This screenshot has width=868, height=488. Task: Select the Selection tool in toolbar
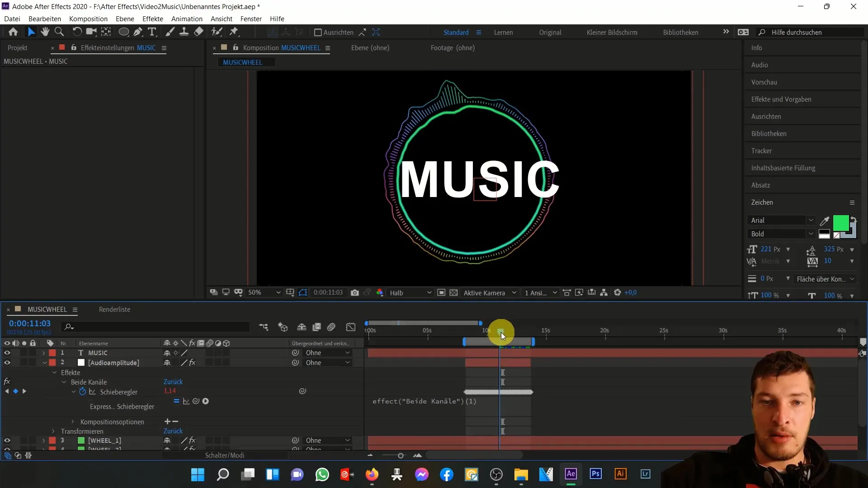[x=32, y=32]
